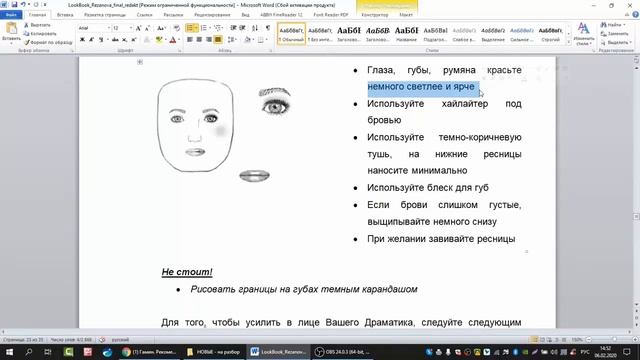Adjust the zoom slider in status bar

point(614,340)
